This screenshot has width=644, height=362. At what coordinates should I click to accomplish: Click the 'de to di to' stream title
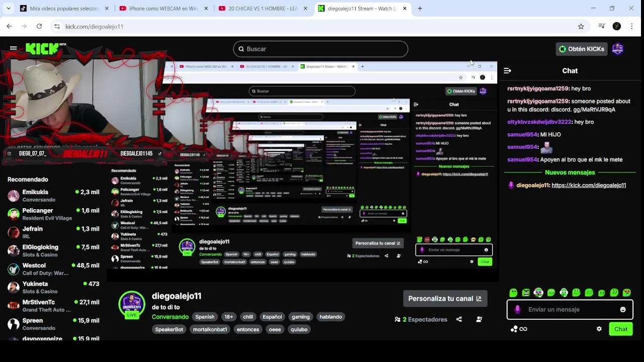[x=166, y=307]
